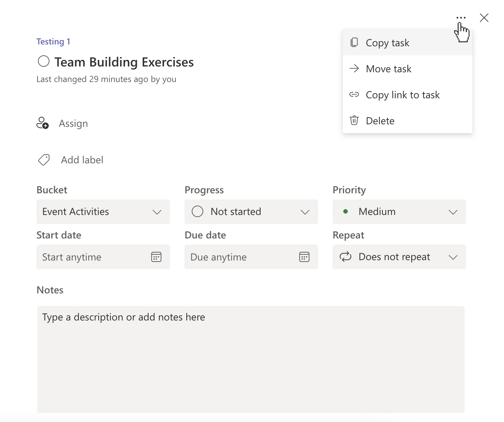
Task: Choose Copy link to task menu entry
Action: 403,95
